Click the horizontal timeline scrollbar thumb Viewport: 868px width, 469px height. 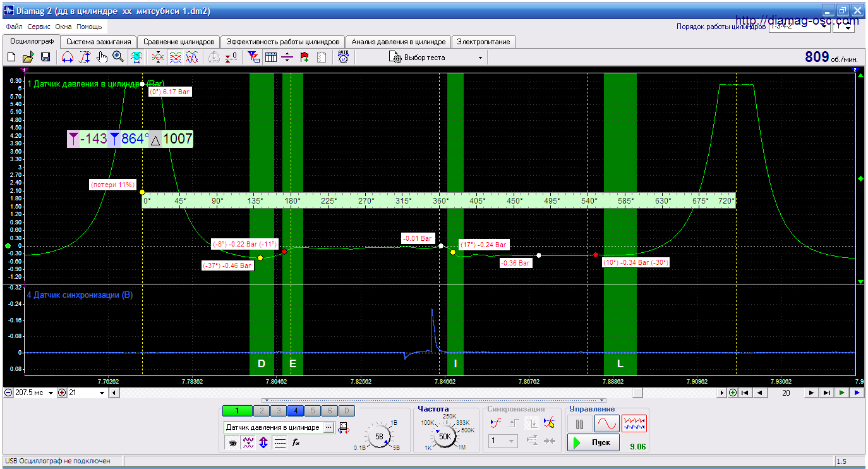click(638, 393)
